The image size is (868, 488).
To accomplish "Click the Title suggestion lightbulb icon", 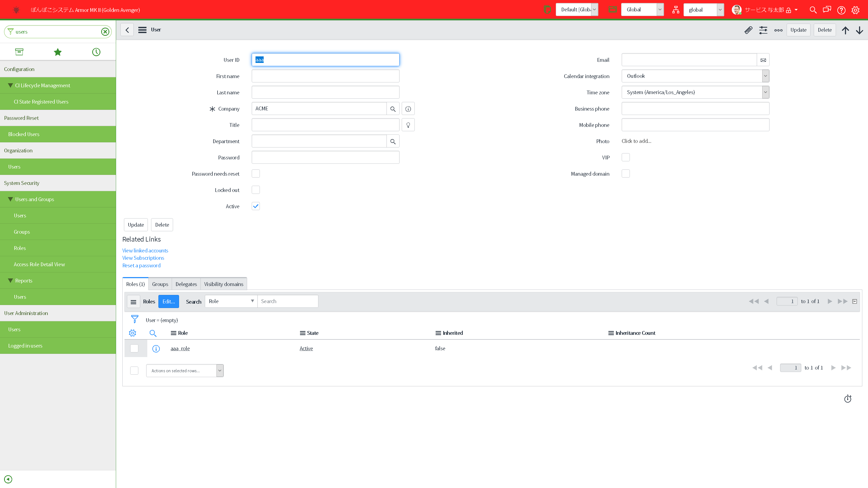I will (x=408, y=125).
